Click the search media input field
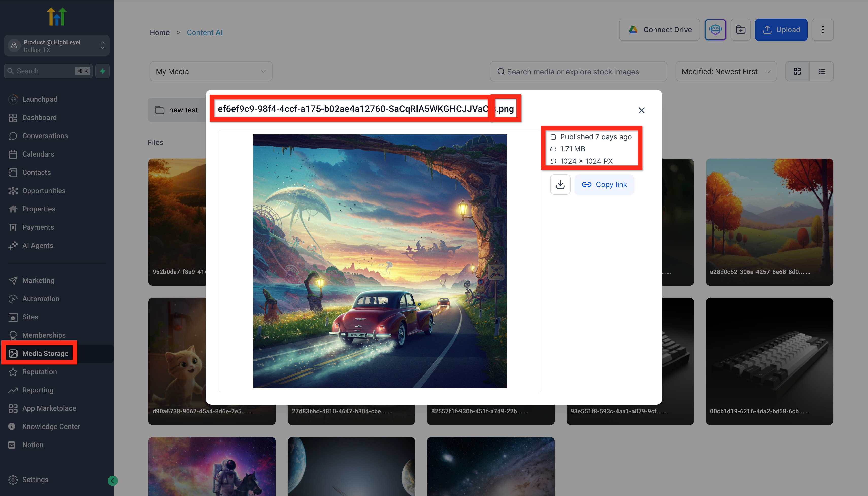This screenshot has height=496, width=868. coord(578,71)
